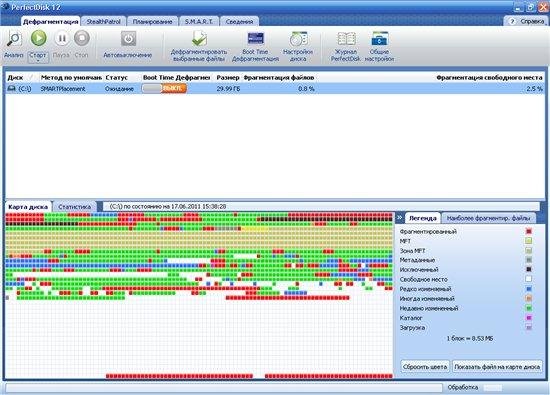The image size is (550, 395).
Task: Click the Ожидание status cell
Action: [119, 89]
